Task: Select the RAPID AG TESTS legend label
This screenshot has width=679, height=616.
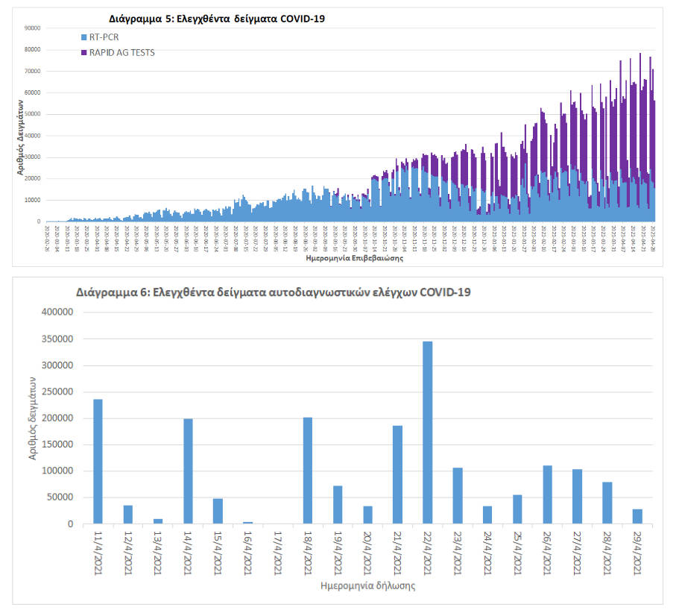Action: (x=122, y=53)
